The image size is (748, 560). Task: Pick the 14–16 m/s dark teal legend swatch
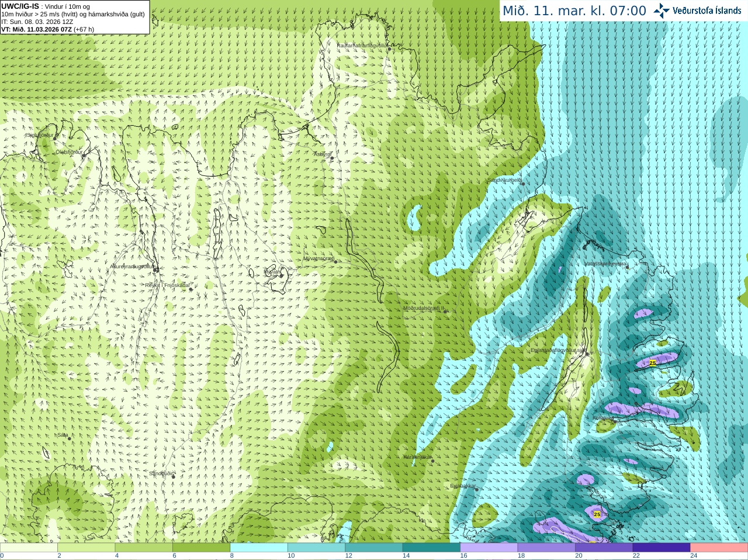[x=431, y=548]
